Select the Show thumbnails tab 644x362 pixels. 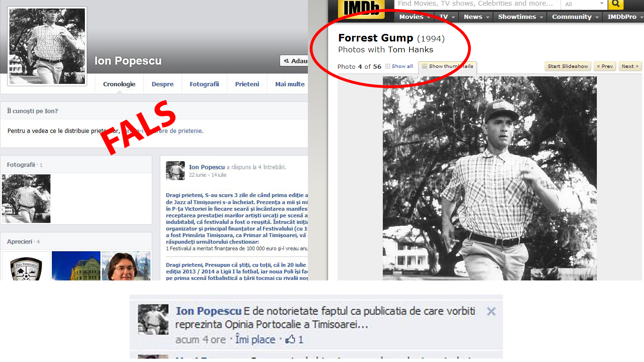(x=447, y=67)
